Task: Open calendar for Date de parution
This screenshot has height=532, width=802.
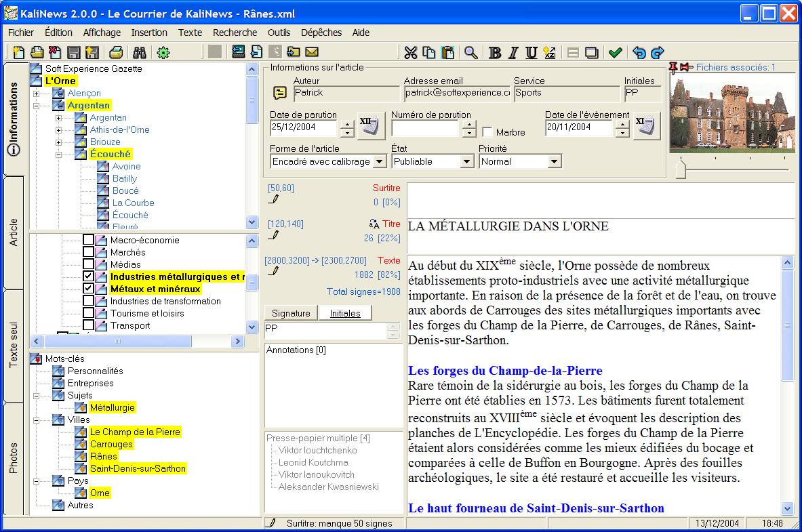Action: (x=372, y=126)
